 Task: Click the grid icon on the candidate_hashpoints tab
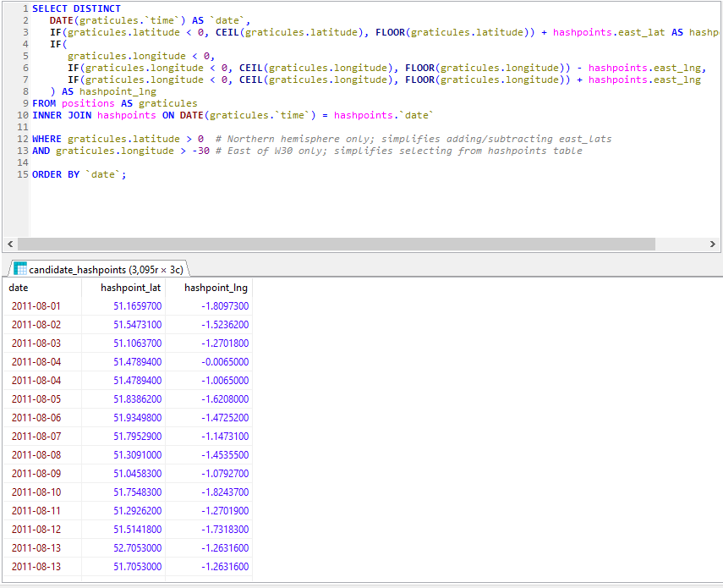[20, 269]
